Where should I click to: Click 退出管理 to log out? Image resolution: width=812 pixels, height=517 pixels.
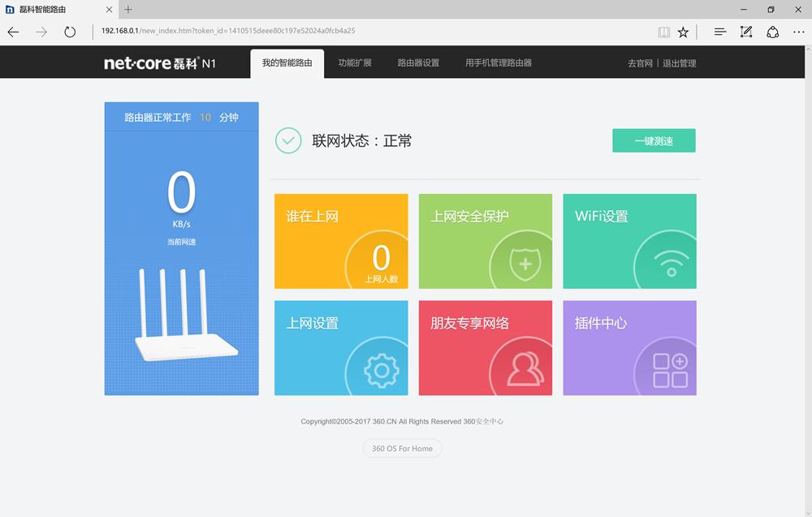680,62
